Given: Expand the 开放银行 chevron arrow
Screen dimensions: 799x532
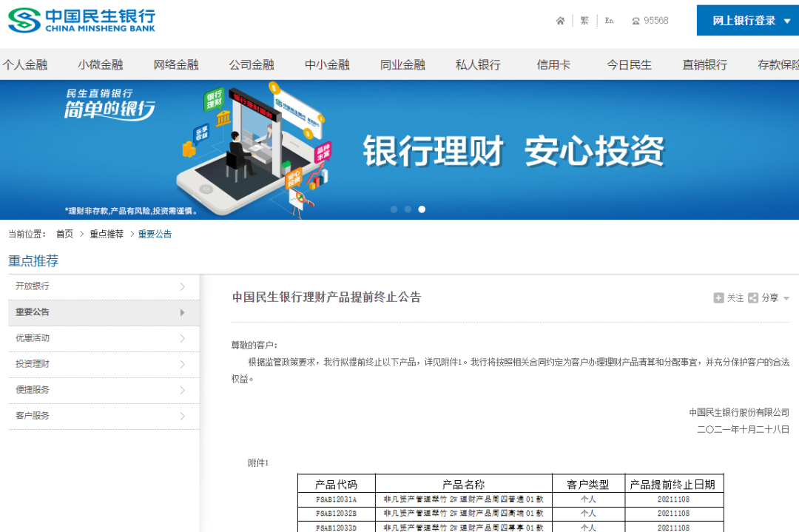Looking at the screenshot, I should [183, 287].
